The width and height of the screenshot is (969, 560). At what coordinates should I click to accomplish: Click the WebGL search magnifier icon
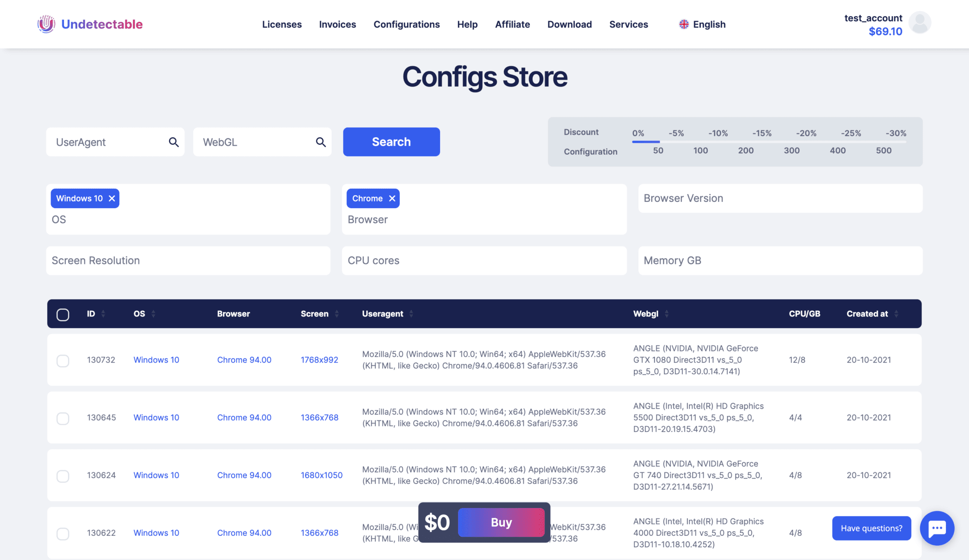pyautogui.click(x=321, y=142)
